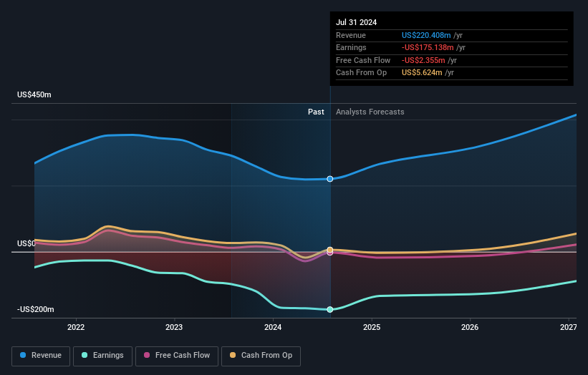Click the 2022 x-axis label

[x=76, y=327]
